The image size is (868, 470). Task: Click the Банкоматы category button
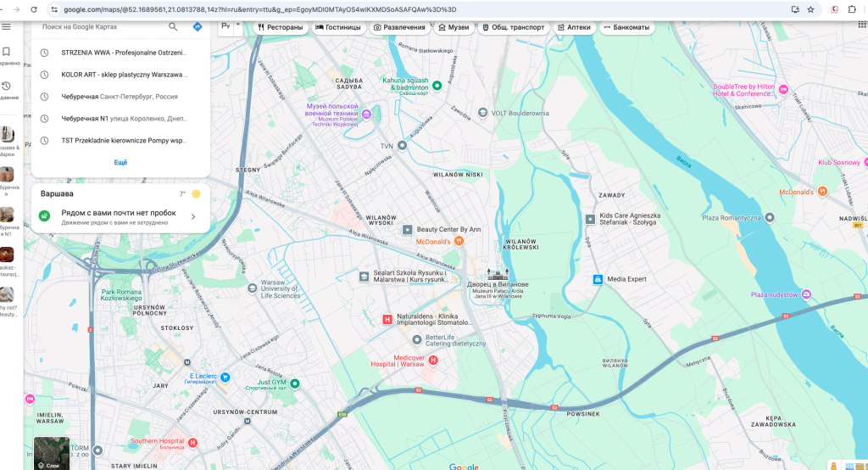coord(626,27)
